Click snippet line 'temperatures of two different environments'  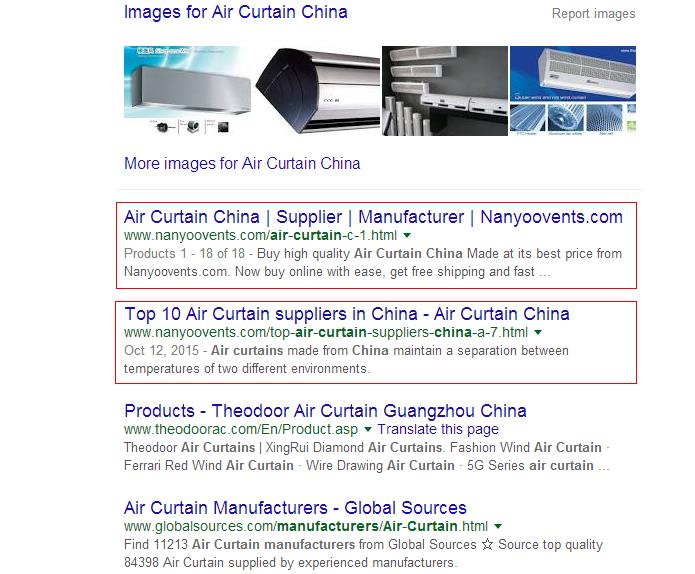[247, 369]
